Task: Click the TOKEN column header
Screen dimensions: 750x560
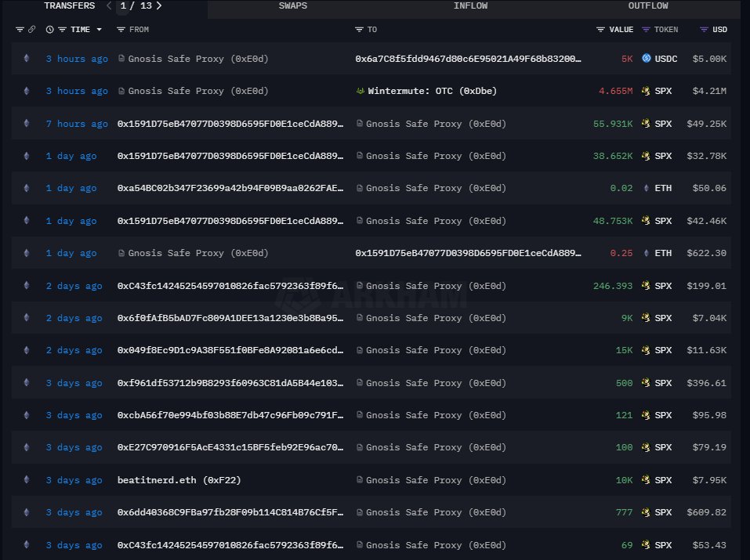Action: (666, 30)
